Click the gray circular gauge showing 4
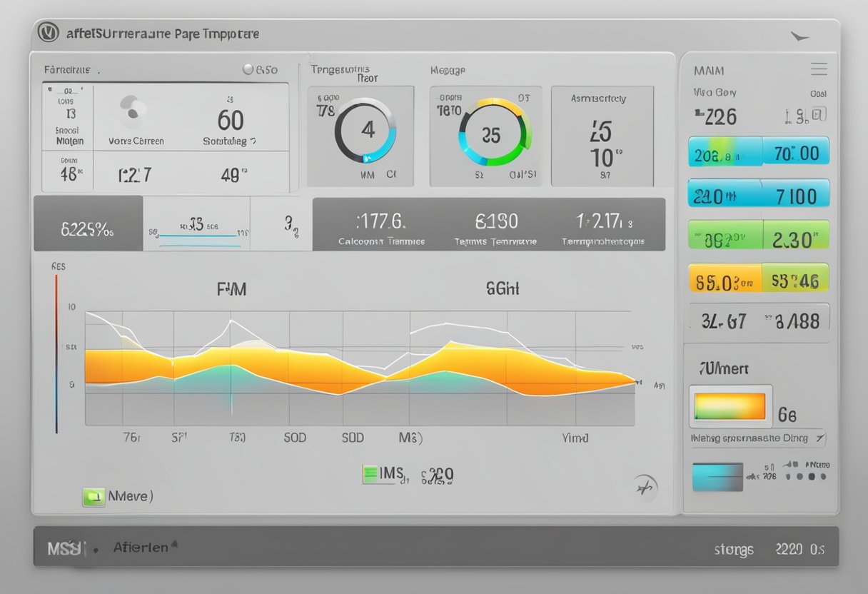 tap(365, 131)
